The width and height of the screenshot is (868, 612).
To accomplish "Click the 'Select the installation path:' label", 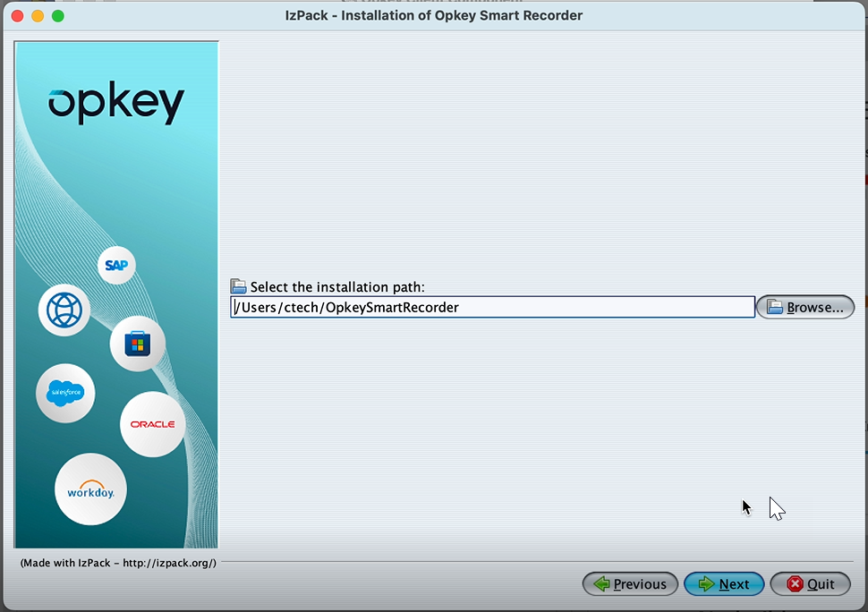I will 337,286.
